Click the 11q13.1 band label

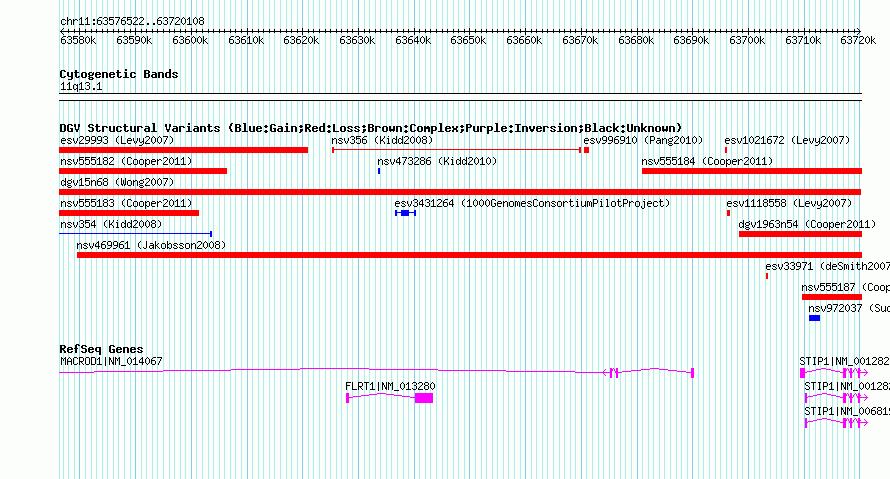[81, 86]
